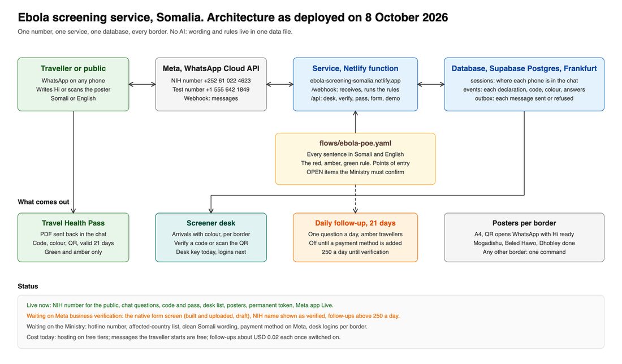This screenshot has width=622, height=364.
Task: Click 'Every sentence in Somali and English'
Action: coord(356,154)
